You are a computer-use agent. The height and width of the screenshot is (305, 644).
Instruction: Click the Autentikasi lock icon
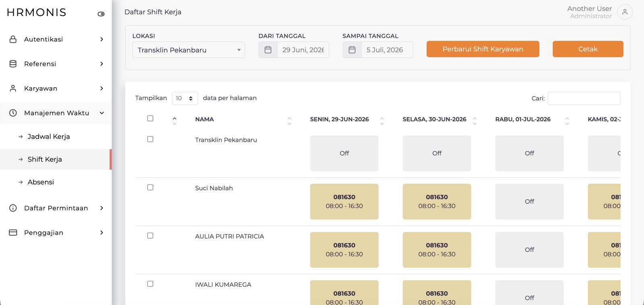click(13, 39)
